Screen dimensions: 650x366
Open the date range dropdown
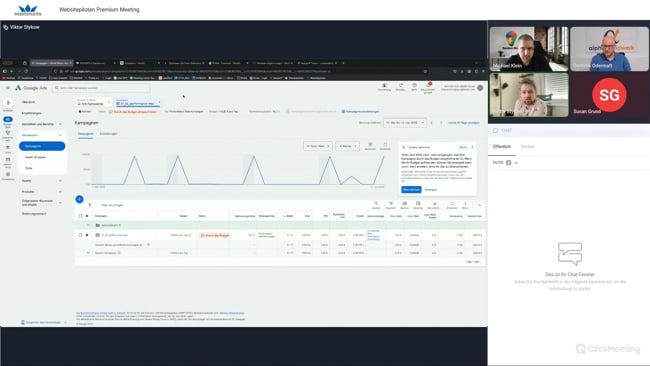(x=405, y=123)
